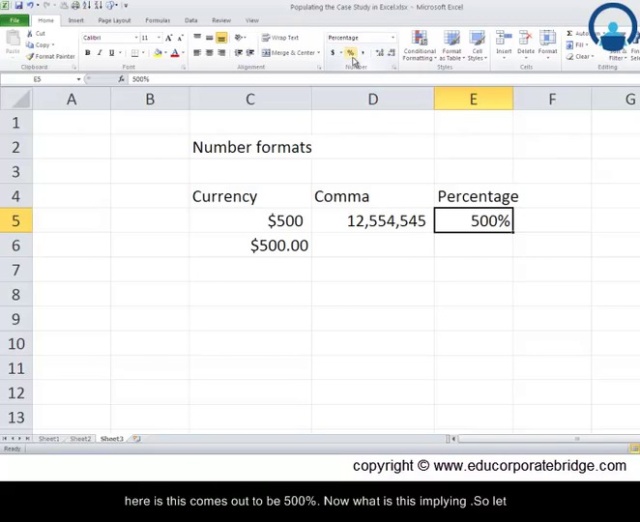Switch to the View tab

coord(252,20)
